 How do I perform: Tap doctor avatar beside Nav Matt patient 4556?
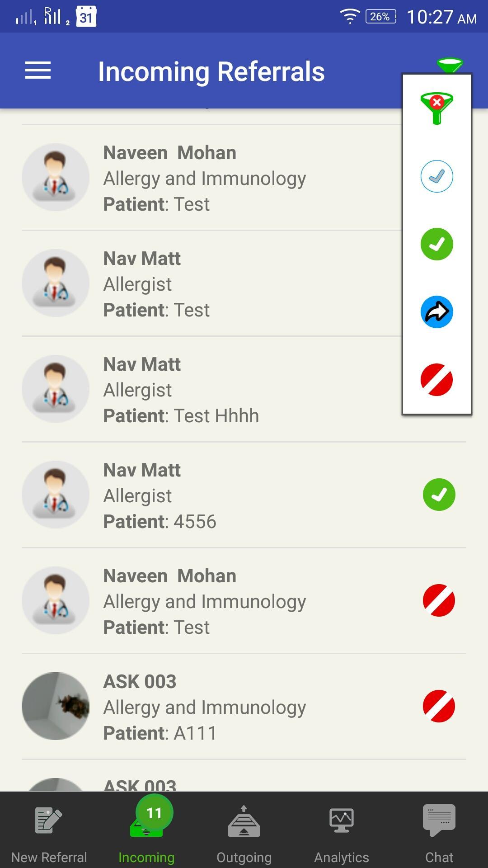pyautogui.click(x=56, y=495)
